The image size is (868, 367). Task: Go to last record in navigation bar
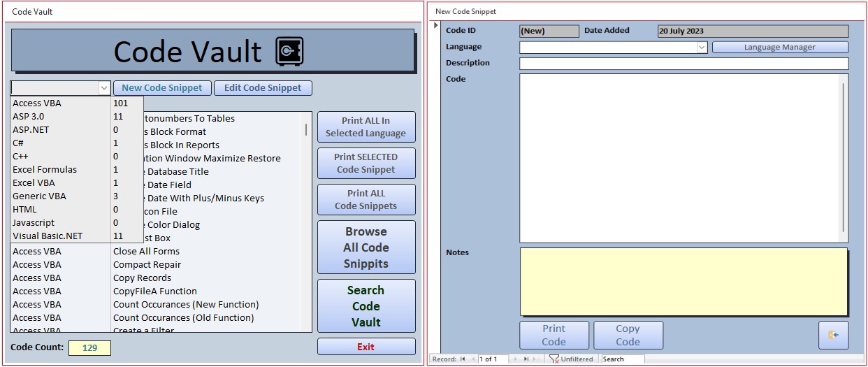click(x=527, y=359)
